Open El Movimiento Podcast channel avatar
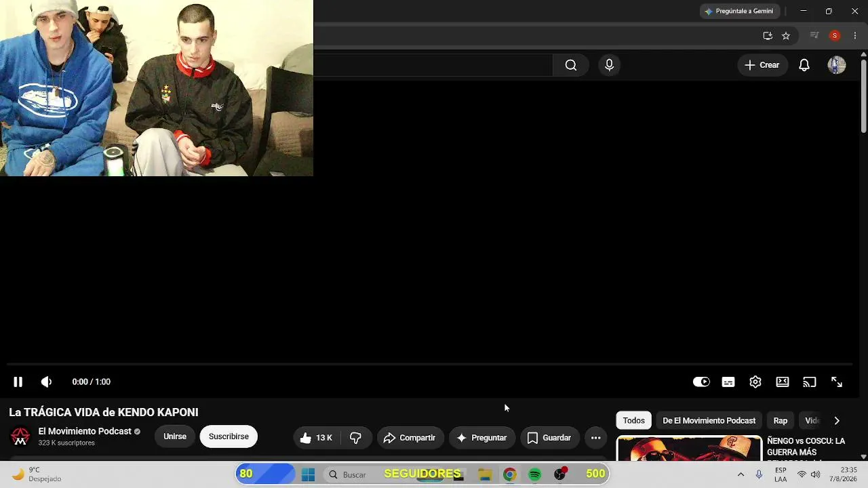Viewport: 868px width, 488px height. coord(20,436)
